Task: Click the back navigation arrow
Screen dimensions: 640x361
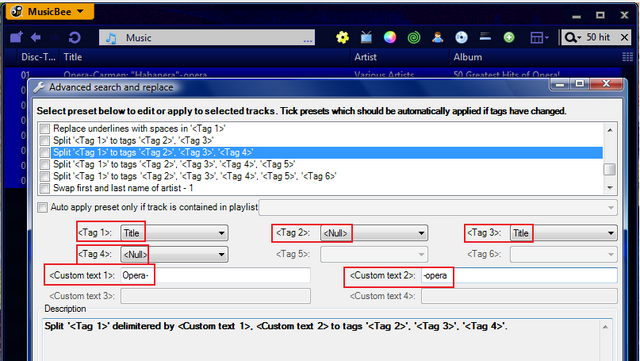Action: pos(36,38)
